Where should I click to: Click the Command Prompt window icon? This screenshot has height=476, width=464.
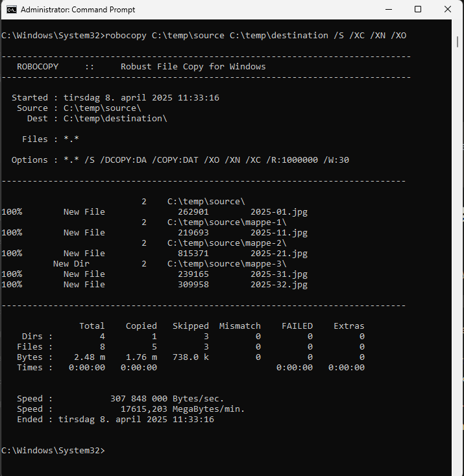click(12, 10)
